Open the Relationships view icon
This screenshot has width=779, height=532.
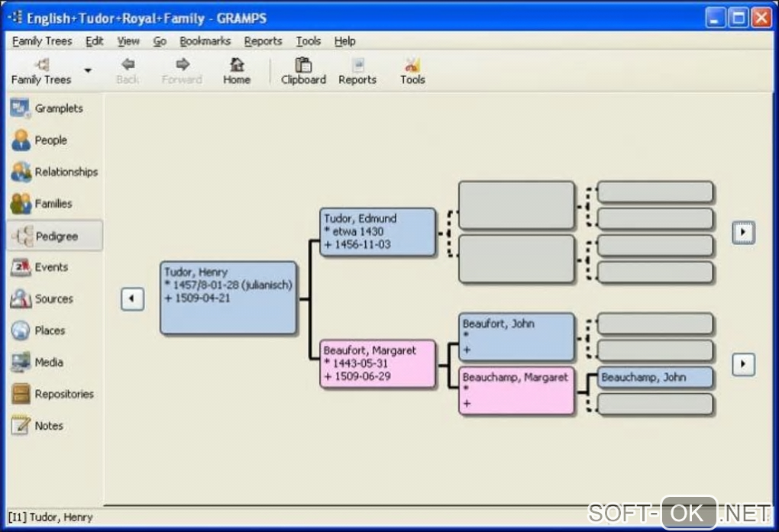21,172
